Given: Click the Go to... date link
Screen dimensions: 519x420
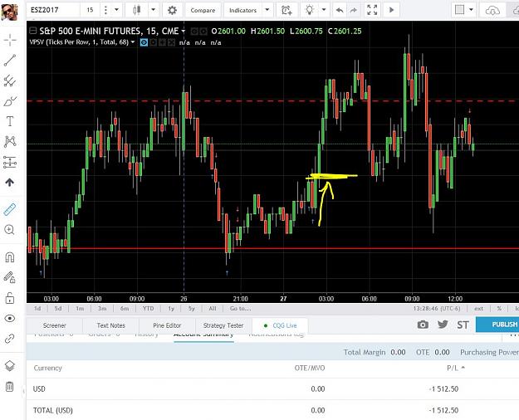Looking at the screenshot, I should (x=240, y=309).
